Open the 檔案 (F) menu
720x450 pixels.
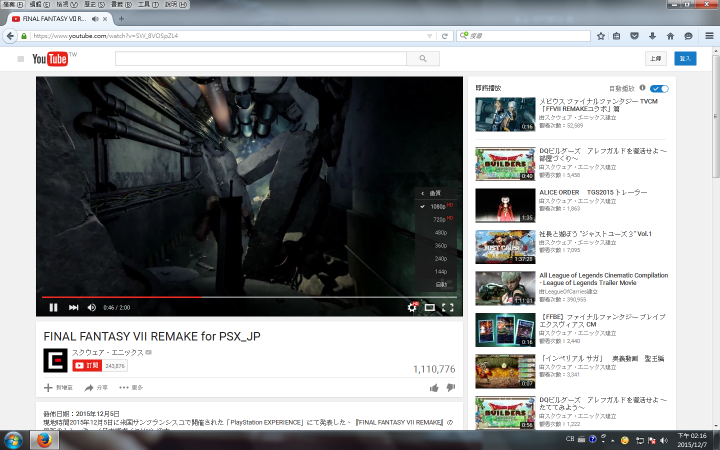(x=13, y=5)
